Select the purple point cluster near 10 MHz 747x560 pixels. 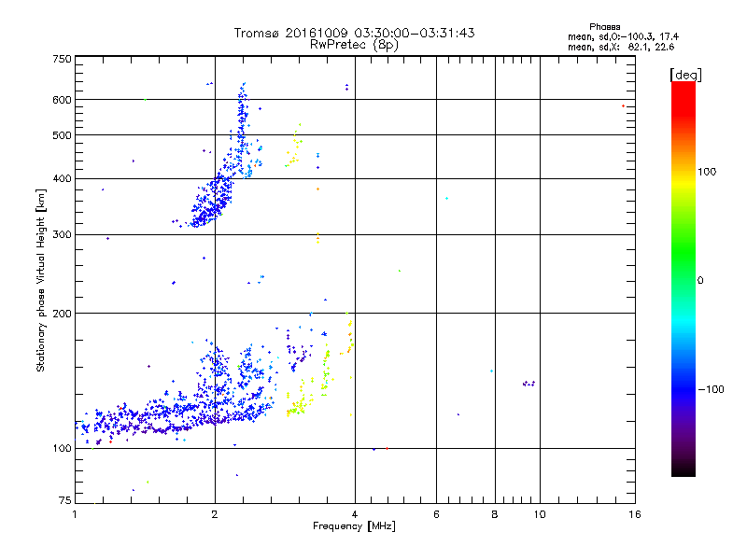[x=529, y=384]
